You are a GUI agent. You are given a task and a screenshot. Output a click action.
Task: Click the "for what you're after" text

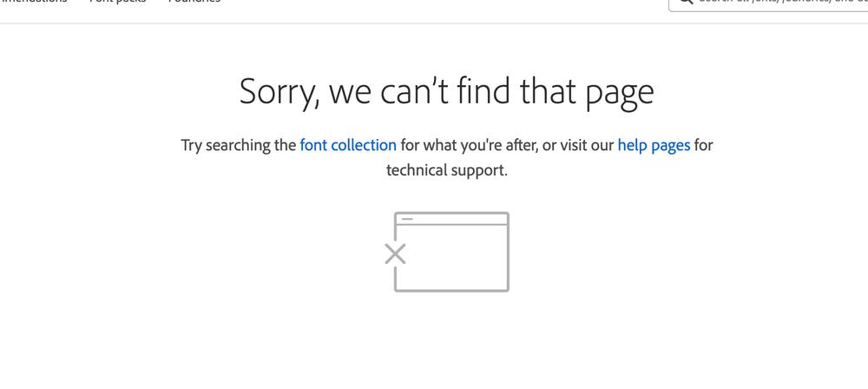click(x=467, y=145)
